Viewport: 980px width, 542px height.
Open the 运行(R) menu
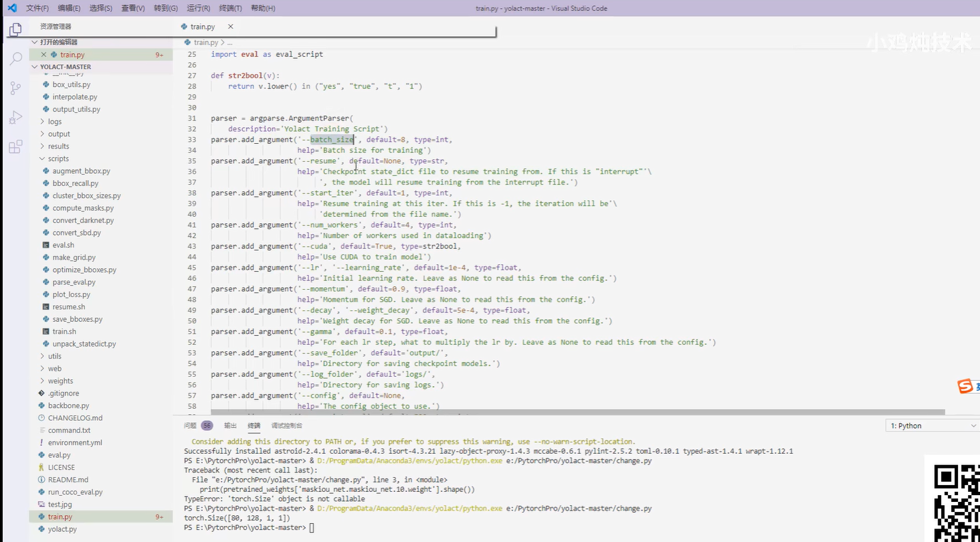[x=198, y=8]
